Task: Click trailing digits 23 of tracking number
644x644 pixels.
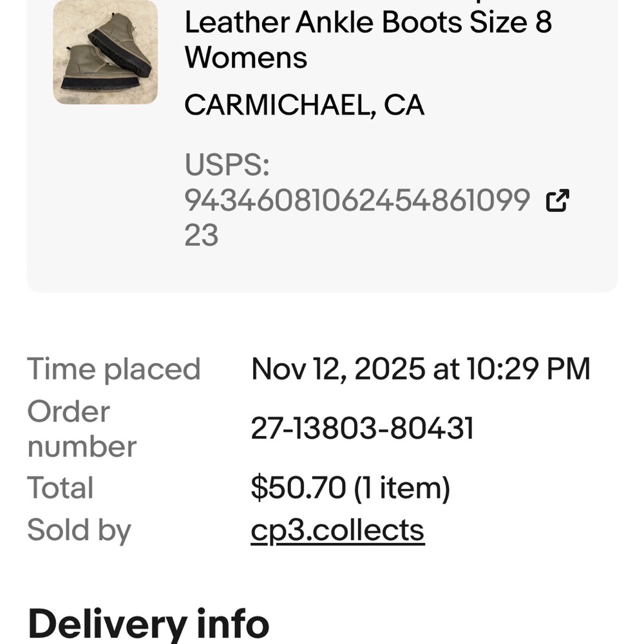Action: click(x=202, y=235)
